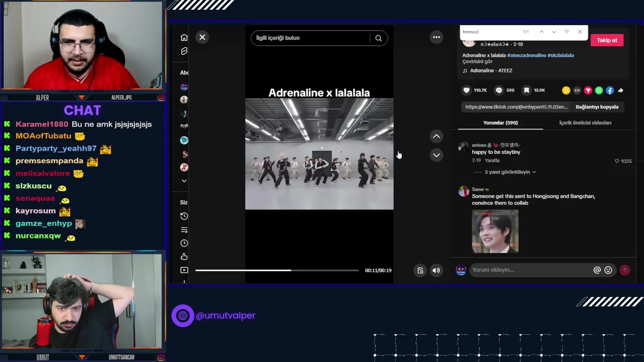Screen dimensions: 644x362
Task: Switch to 'İçerik üreticisi videoları' tab
Action: coord(585,123)
